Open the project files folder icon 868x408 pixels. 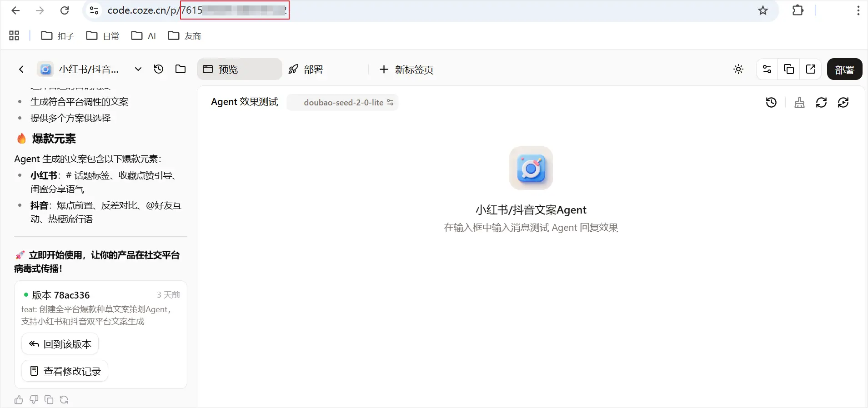pos(181,70)
